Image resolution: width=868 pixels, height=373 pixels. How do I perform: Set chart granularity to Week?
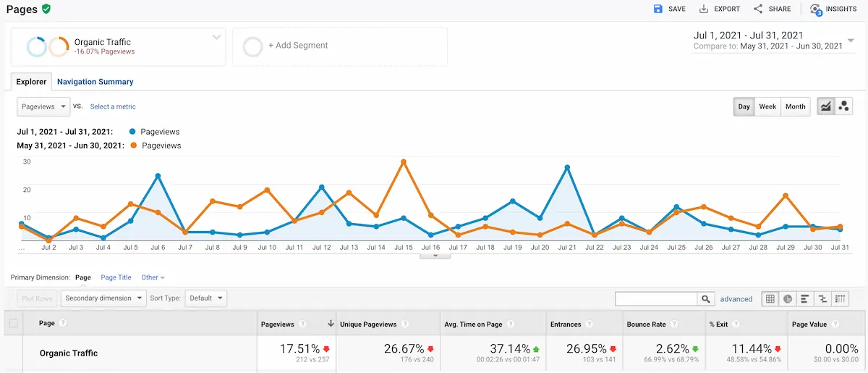(767, 106)
